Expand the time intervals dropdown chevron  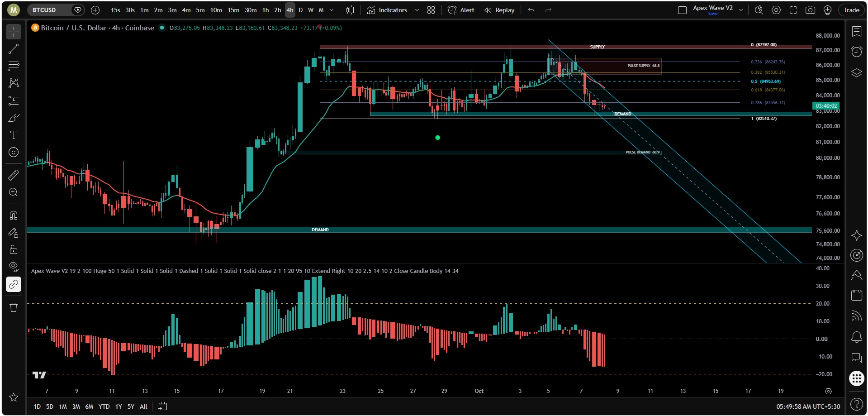pos(332,10)
